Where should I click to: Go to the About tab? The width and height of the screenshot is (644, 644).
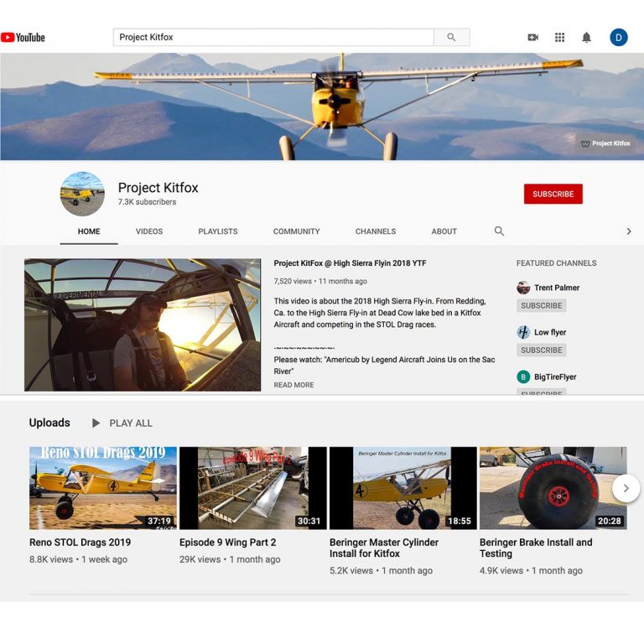[x=444, y=231]
